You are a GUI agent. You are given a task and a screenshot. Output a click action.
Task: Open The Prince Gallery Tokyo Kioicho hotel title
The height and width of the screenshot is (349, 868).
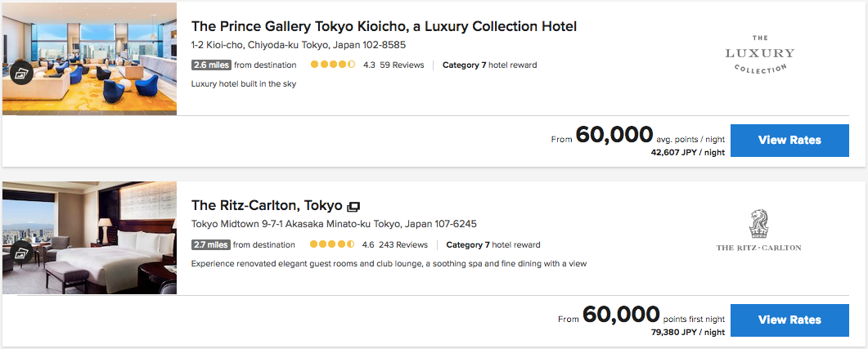[384, 26]
